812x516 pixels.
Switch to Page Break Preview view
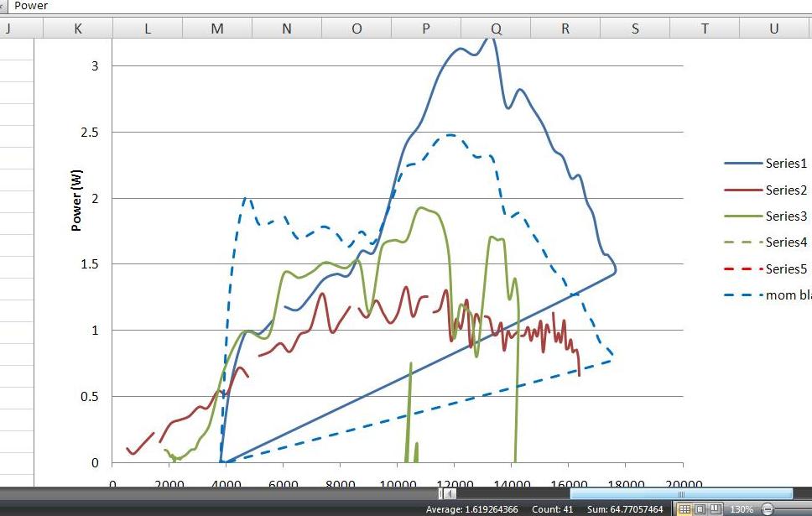pyautogui.click(x=716, y=509)
